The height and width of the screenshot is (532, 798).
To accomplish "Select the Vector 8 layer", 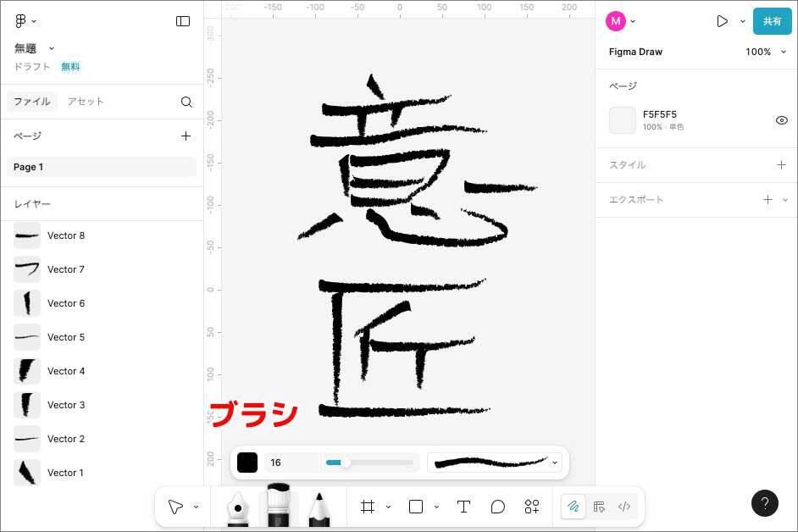I will [66, 236].
